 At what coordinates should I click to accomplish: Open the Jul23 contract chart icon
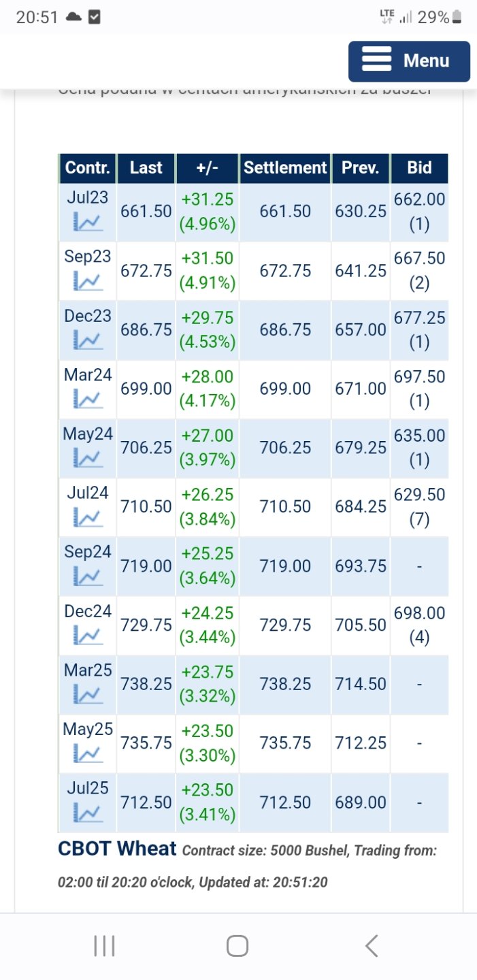pyautogui.click(x=88, y=221)
